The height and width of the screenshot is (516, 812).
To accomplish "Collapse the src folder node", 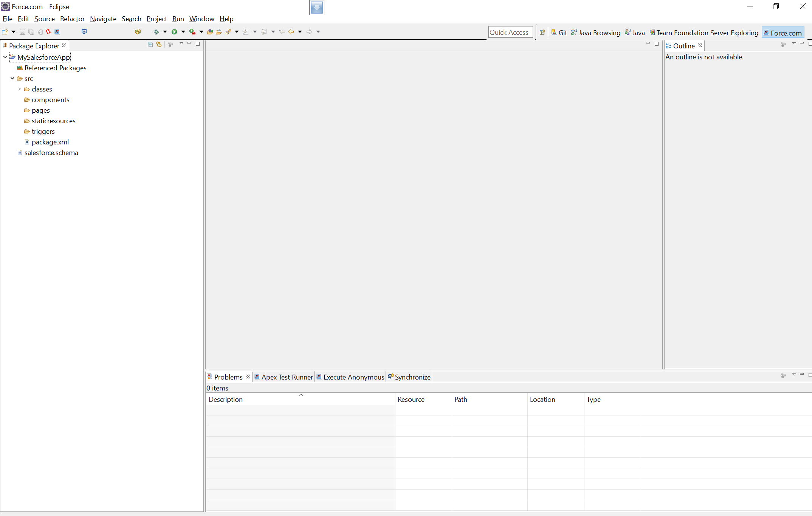I will point(12,78).
